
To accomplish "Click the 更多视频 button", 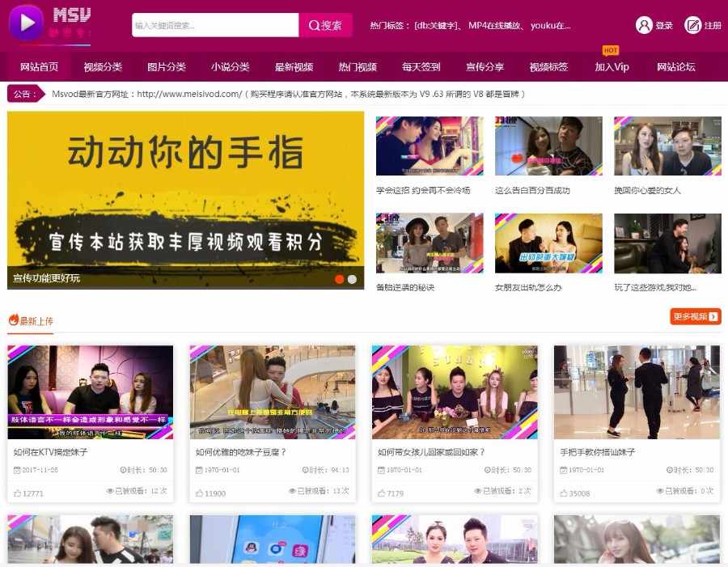I will point(695,316).
